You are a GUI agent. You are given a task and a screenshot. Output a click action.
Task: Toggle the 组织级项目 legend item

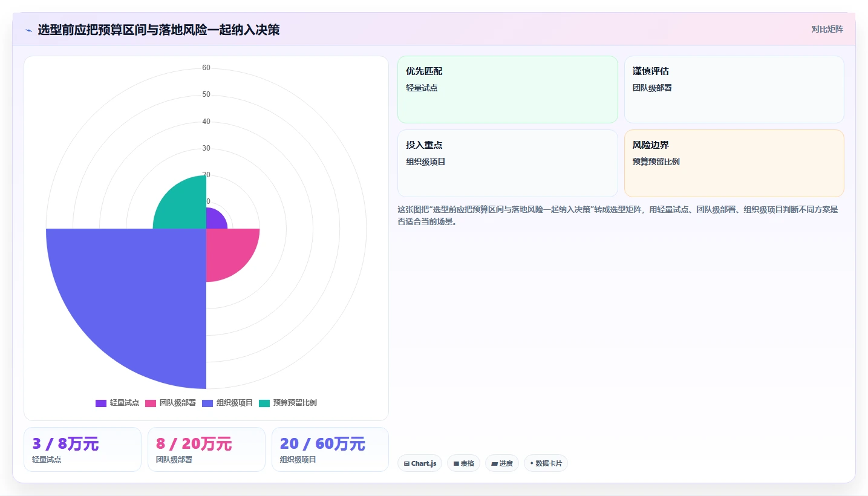pyautogui.click(x=227, y=403)
